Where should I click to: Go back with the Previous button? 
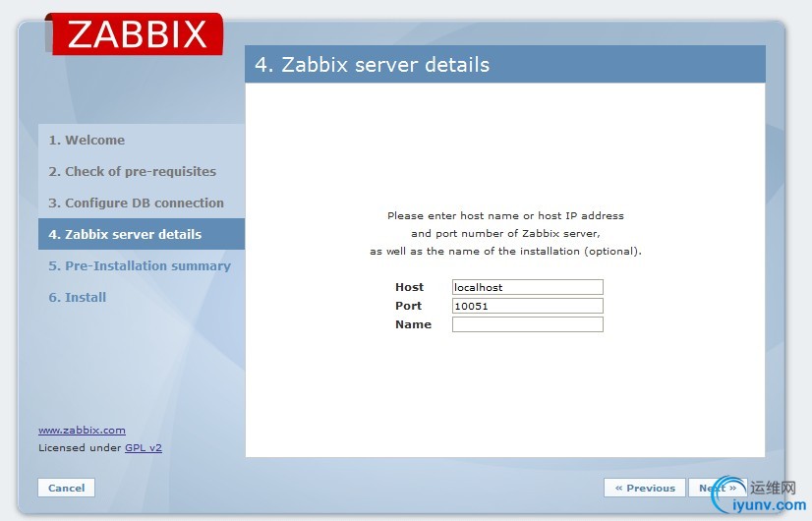click(x=645, y=488)
